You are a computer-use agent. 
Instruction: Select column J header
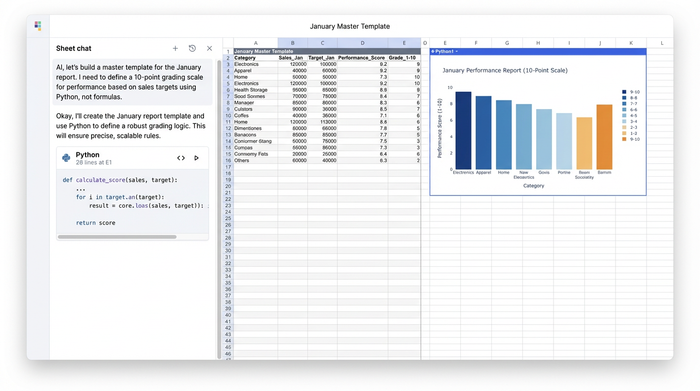[x=600, y=43]
